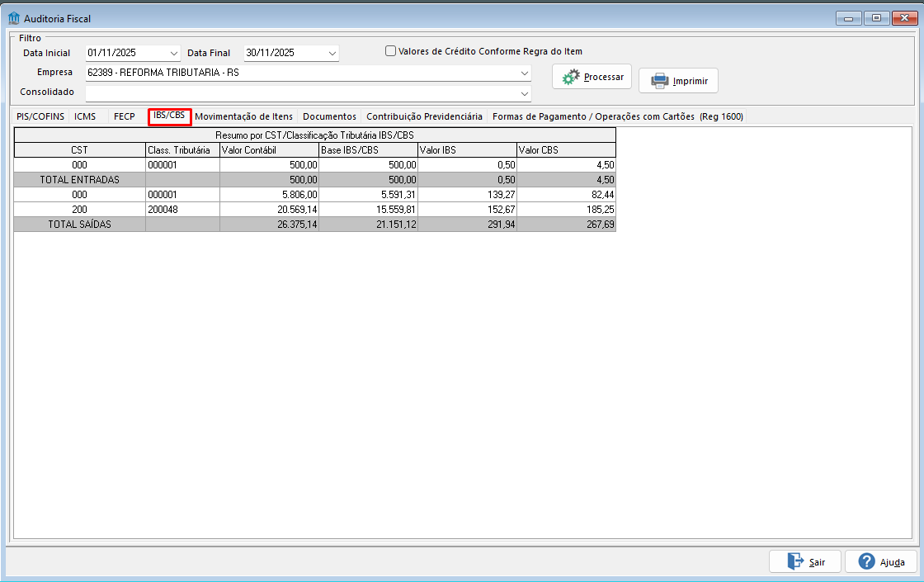This screenshot has width=924, height=582.
Task: Expand the Empresa combo box
Action: pyautogui.click(x=524, y=73)
